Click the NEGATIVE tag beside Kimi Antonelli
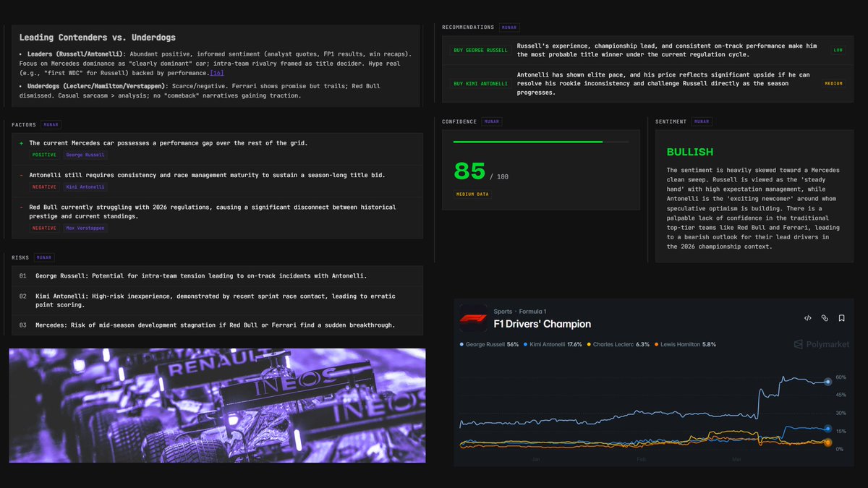Screen dimensions: 868x488 pos(43,187)
